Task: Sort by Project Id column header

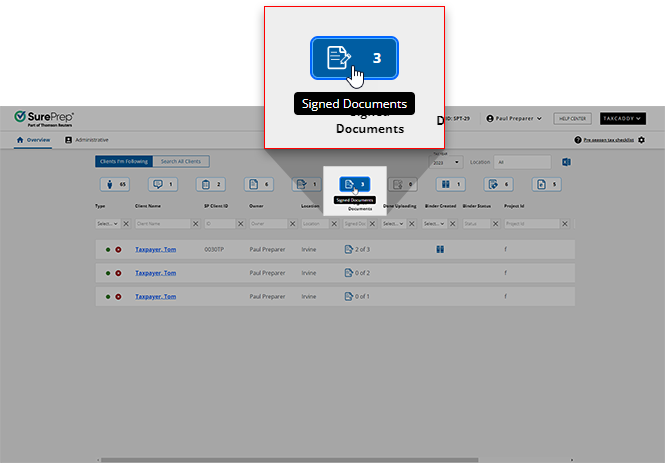Action: coord(514,206)
